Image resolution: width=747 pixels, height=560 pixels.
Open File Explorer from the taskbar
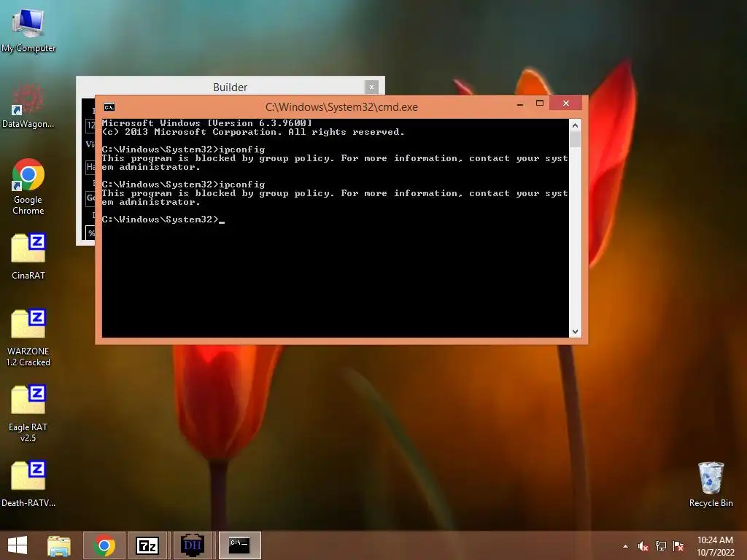[x=59, y=545]
